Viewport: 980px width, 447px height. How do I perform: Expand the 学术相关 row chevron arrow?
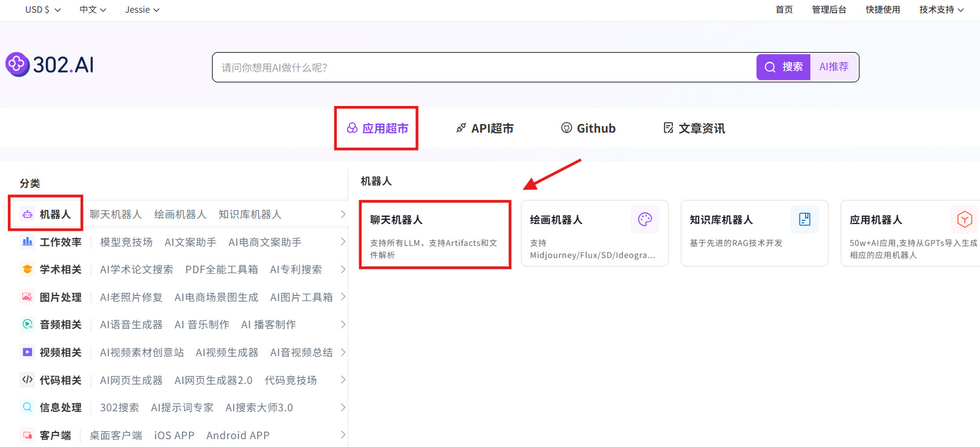pos(343,269)
